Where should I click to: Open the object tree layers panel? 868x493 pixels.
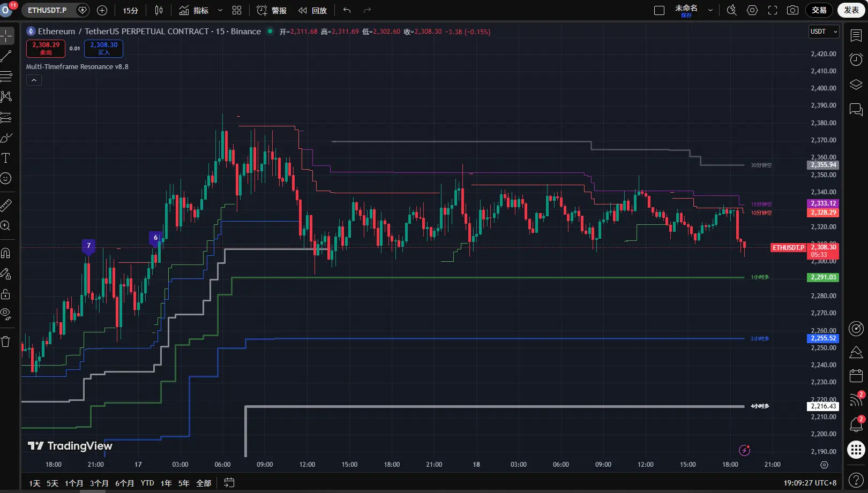click(x=856, y=85)
